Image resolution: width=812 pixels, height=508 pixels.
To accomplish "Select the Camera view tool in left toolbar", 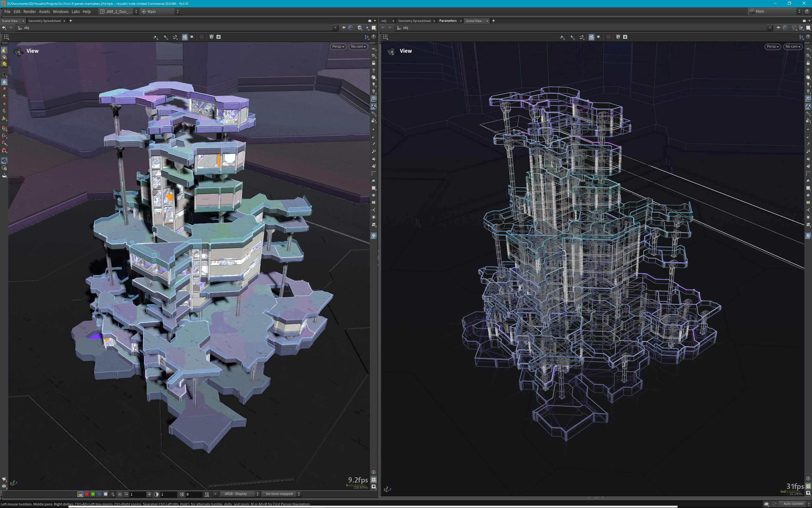I will pos(185,37).
